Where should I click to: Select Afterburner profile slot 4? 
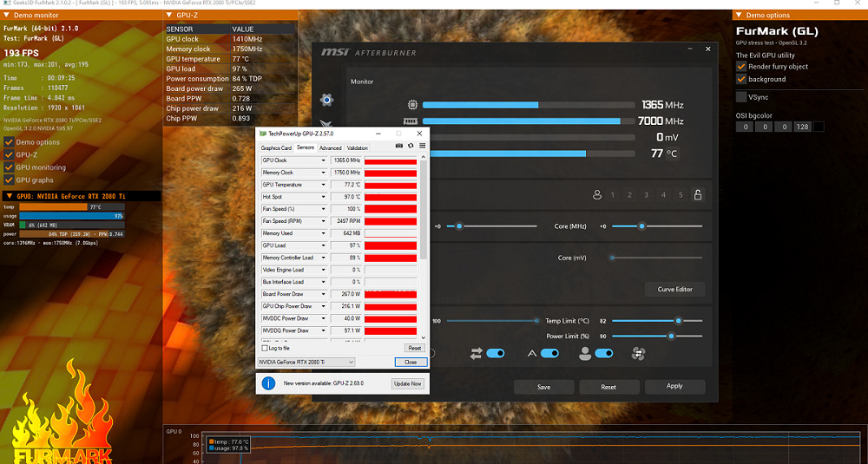tap(663, 194)
